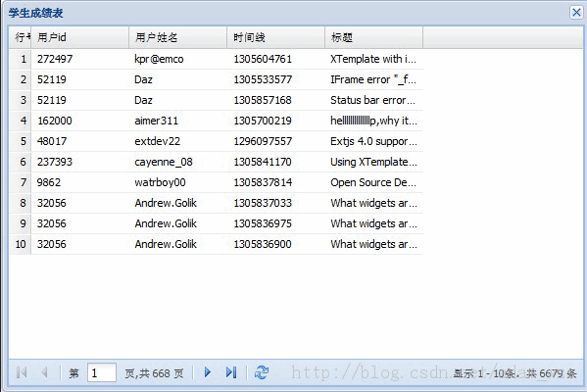The height and width of the screenshot is (392, 587).
Task: Select timeline cell 1305841170
Action: (276, 162)
